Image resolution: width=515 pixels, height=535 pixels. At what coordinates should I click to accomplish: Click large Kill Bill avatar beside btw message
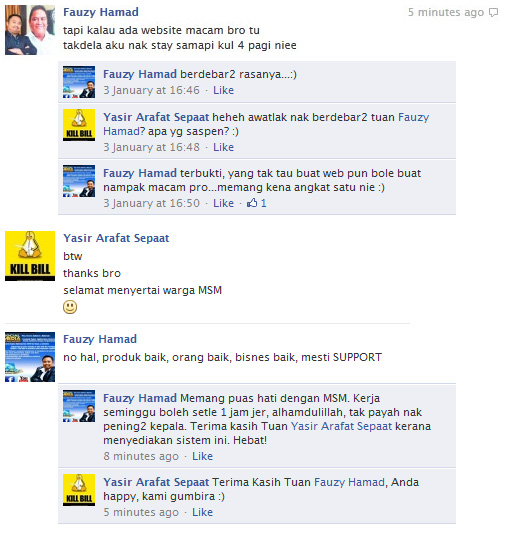point(30,256)
